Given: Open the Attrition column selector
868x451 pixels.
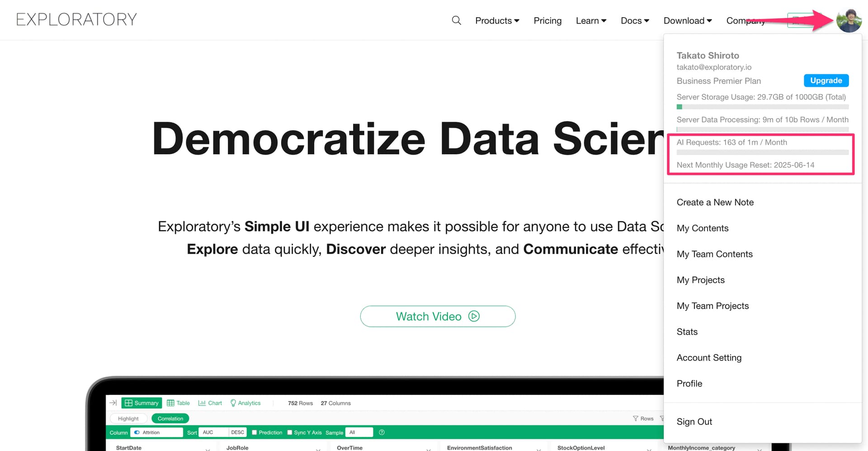Looking at the screenshot, I should (x=156, y=432).
